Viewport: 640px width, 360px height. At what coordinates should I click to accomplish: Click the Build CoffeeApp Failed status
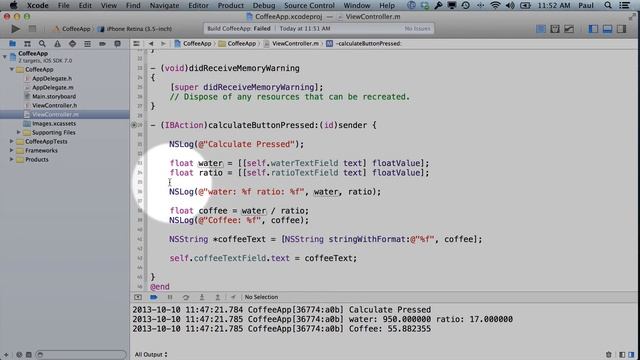tap(239, 29)
